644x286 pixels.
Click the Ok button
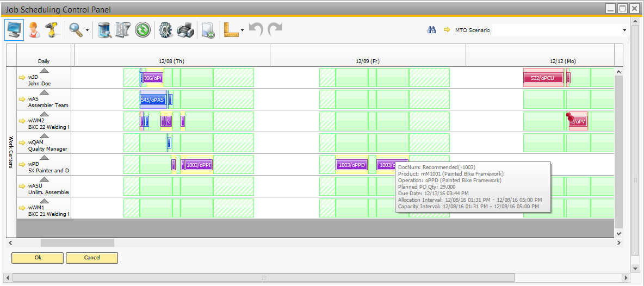(x=38, y=258)
